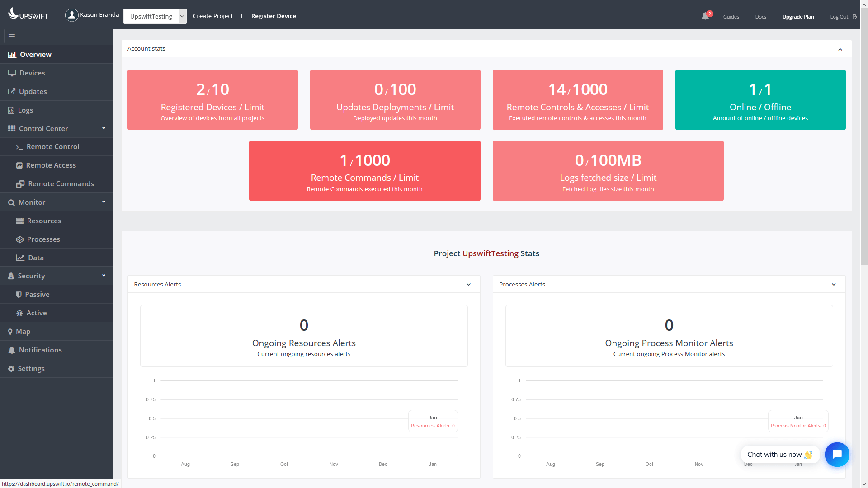Click the Remote Access icon

pyautogui.click(x=19, y=166)
